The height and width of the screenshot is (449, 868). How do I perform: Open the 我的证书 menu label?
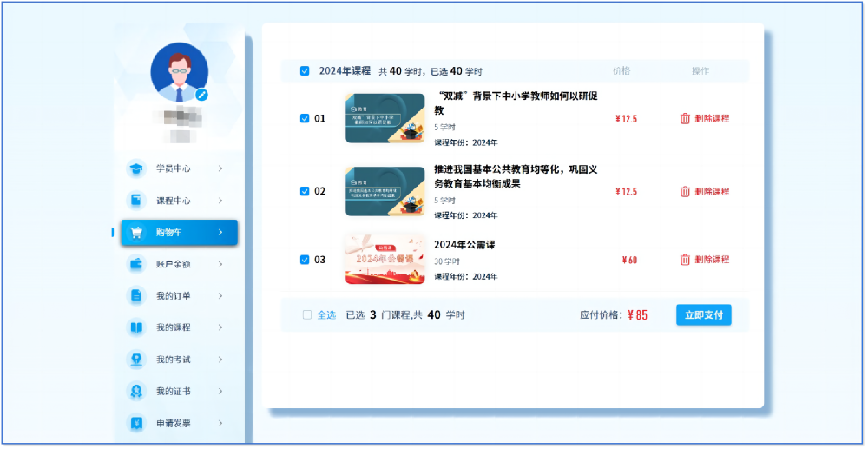pyautogui.click(x=174, y=391)
